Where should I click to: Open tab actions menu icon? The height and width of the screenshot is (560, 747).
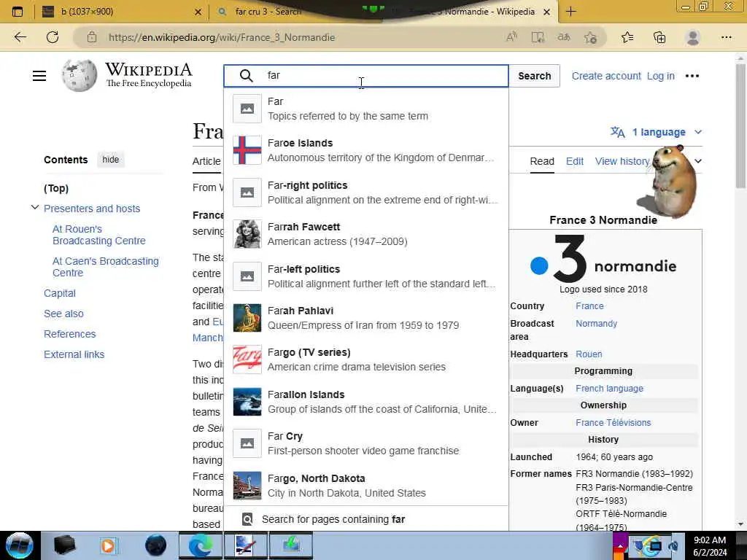coord(18,12)
